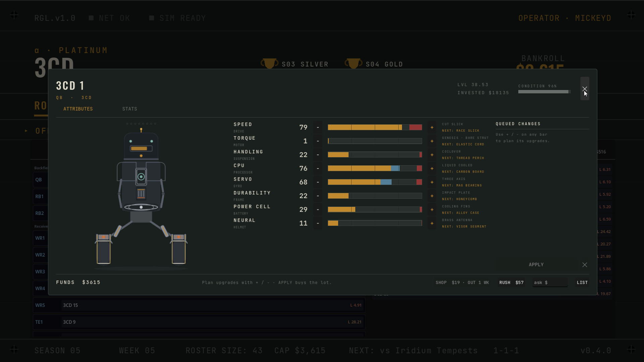Click the SERVO attribute bar

pyautogui.click(x=375, y=182)
